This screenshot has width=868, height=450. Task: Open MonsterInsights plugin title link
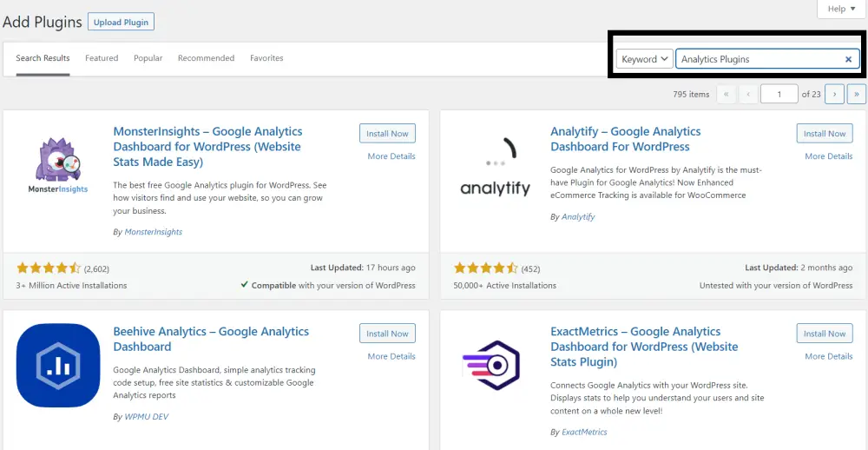(207, 147)
